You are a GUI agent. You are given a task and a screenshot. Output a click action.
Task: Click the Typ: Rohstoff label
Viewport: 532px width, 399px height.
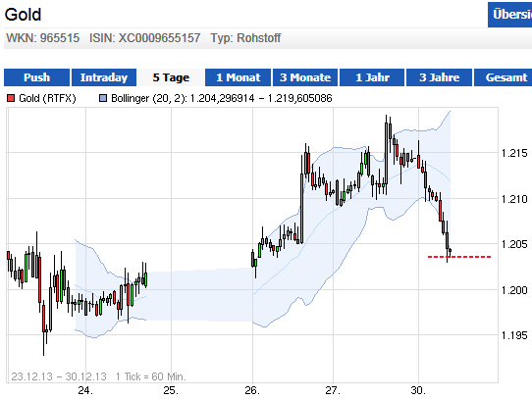[245, 38]
